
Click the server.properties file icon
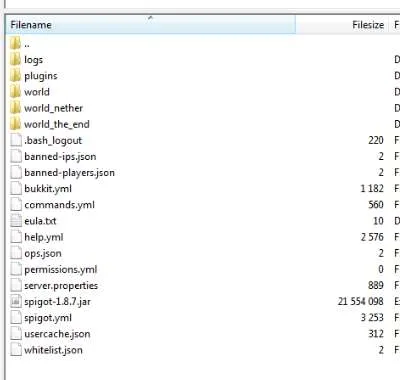(x=16, y=285)
